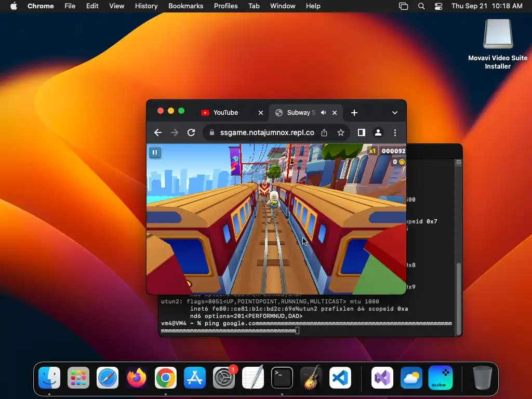Open the Help menu

pos(313,6)
